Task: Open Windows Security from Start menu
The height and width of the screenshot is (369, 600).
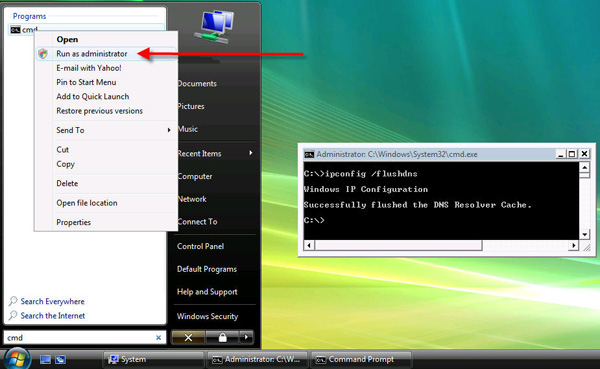Action: coord(207,316)
